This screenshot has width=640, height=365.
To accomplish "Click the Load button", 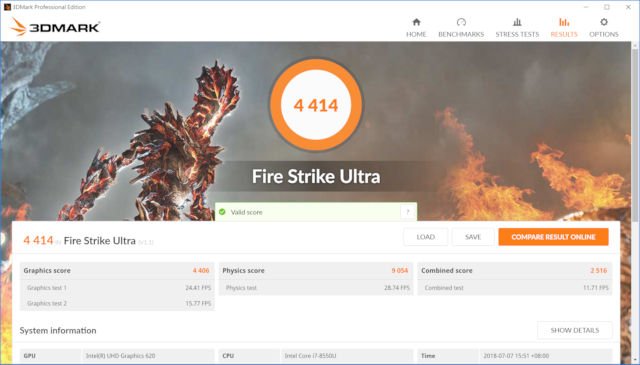I will (x=426, y=237).
